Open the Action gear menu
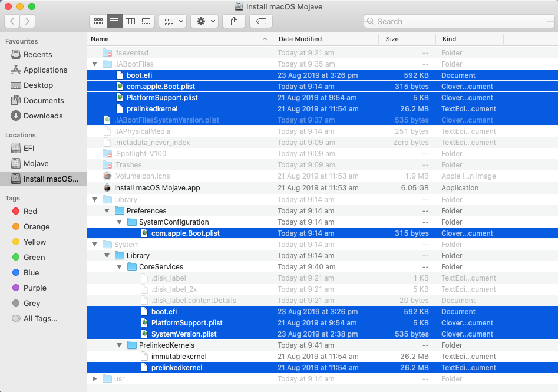Image resolution: width=558 pixels, height=392 pixels. pyautogui.click(x=204, y=21)
